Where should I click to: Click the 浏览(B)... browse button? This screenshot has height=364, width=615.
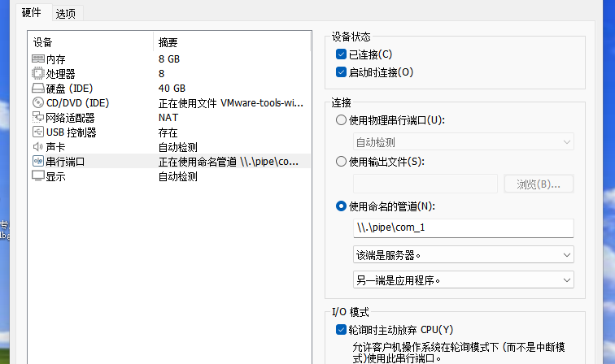(538, 184)
